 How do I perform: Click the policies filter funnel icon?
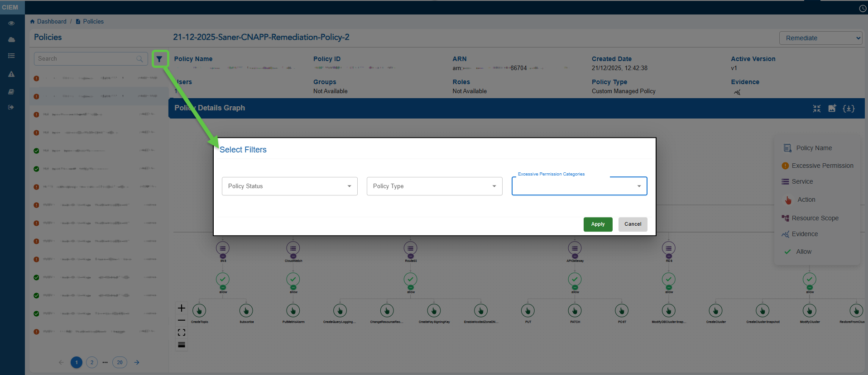click(159, 59)
